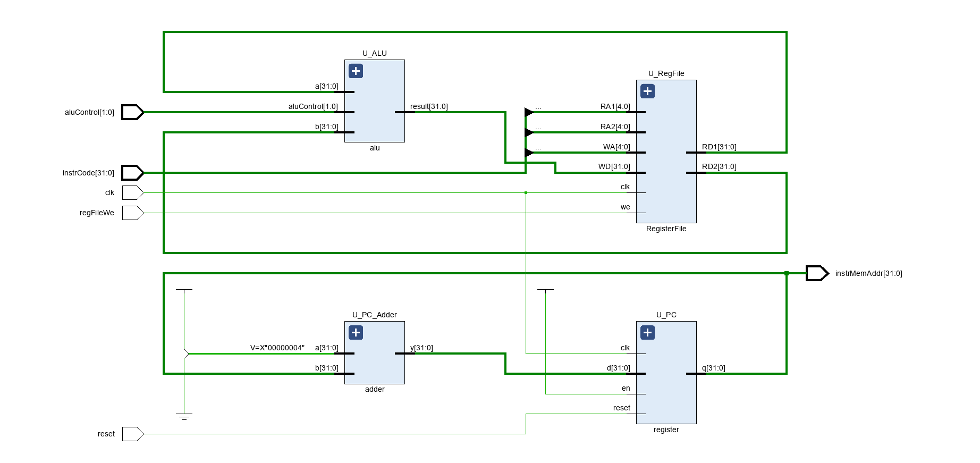Click the instrMemAddr[31:0] port name text
Image resolution: width=980 pixels, height=463 pixels.
869,273
